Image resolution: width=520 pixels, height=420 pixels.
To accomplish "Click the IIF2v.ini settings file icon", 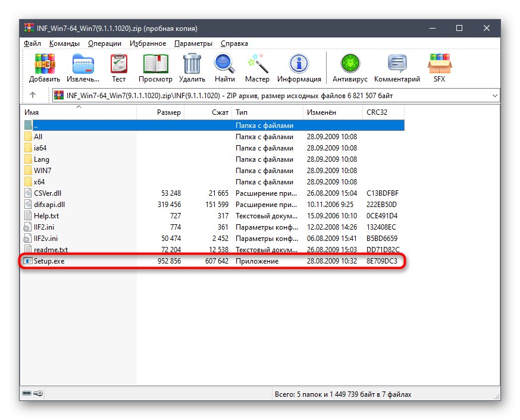I will [x=27, y=239].
